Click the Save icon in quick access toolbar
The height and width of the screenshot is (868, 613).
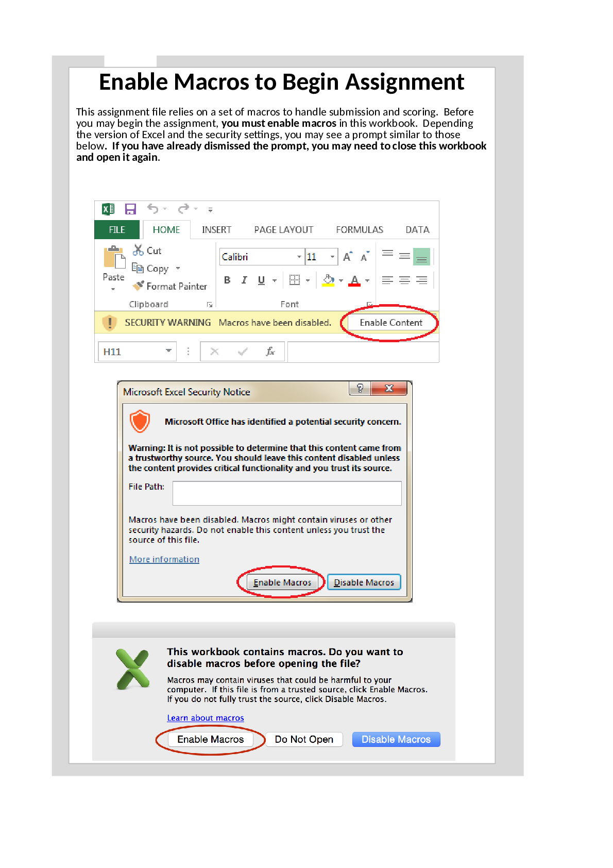click(130, 209)
